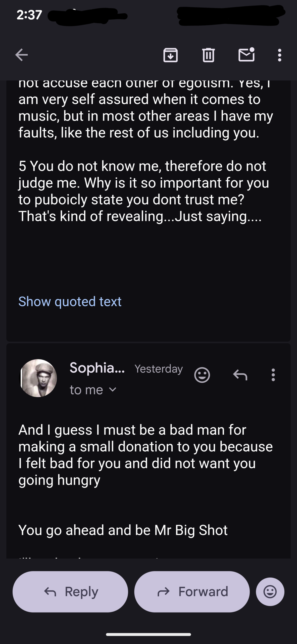
Task: Open Sophia's sender profile picture
Action: (x=38, y=378)
